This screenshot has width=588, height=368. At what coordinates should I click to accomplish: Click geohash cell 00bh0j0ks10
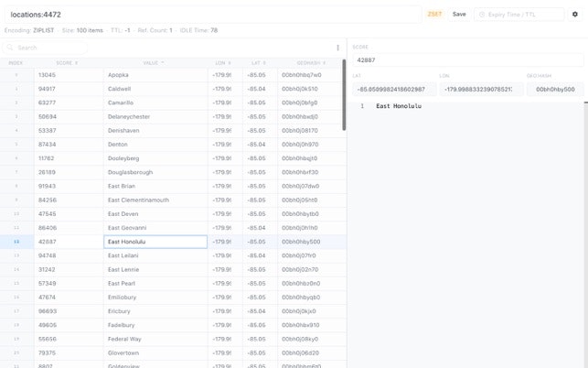coord(310,89)
